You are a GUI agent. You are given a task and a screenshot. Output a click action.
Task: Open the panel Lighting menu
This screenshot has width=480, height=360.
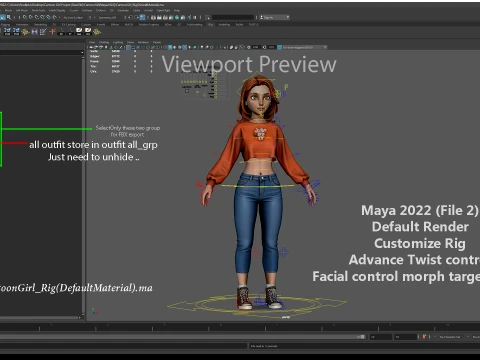coord(118,42)
